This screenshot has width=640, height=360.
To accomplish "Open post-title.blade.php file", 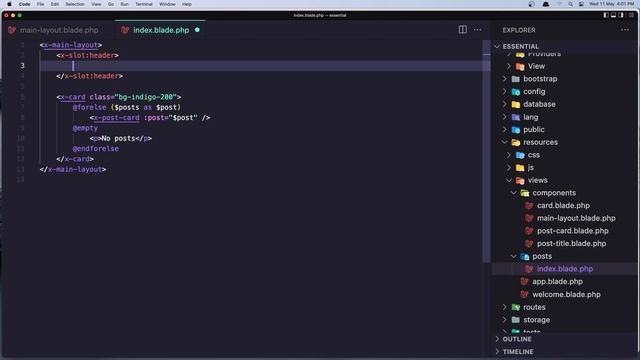I will (571, 243).
